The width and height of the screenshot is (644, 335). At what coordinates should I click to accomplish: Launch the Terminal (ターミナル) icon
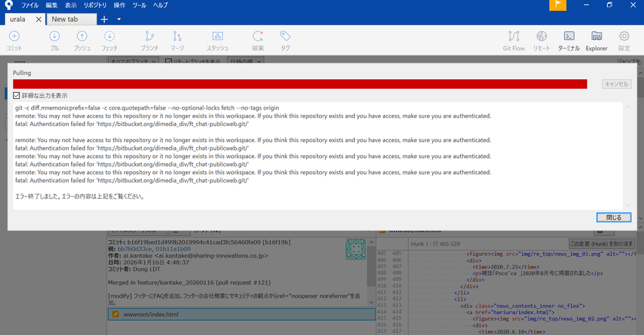[x=569, y=36]
